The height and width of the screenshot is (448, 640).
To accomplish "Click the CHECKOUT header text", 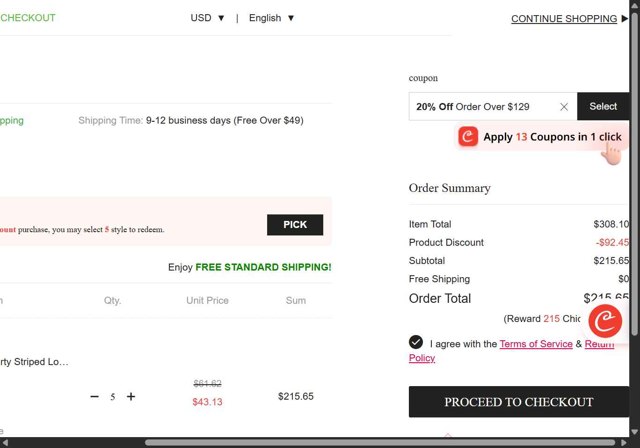I will tap(28, 18).
